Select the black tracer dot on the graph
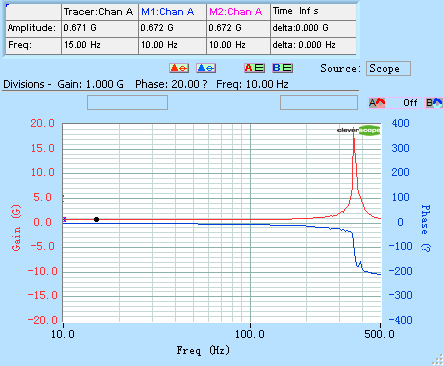 [96, 219]
